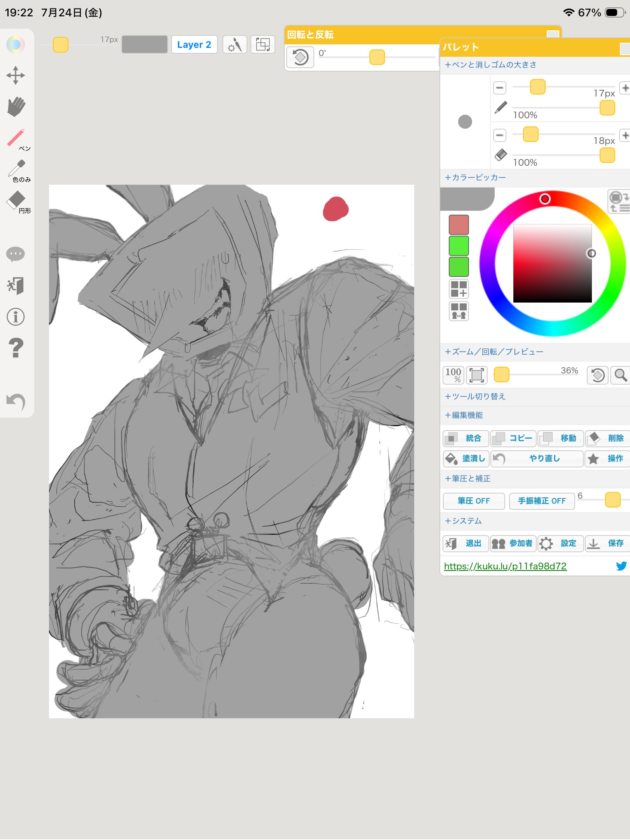630x840 pixels.
Task: Click the undo arrow in left toolbar
Action: [16, 402]
